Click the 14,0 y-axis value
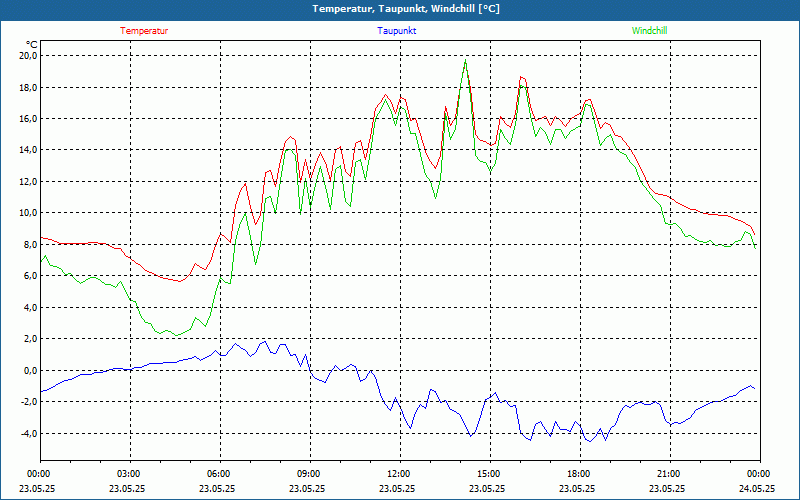This screenshot has width=800, height=500. (29, 150)
